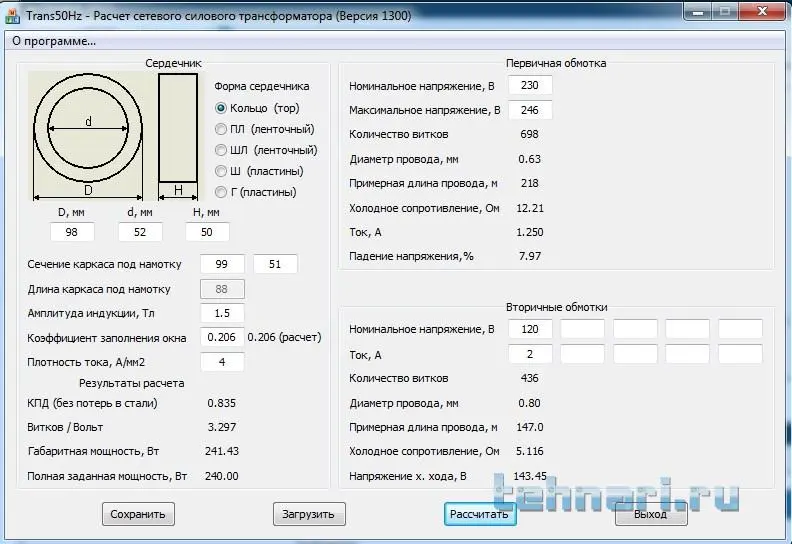Close the Trans50Hz window
Viewport: 792px width, 544px height.
[762, 12]
